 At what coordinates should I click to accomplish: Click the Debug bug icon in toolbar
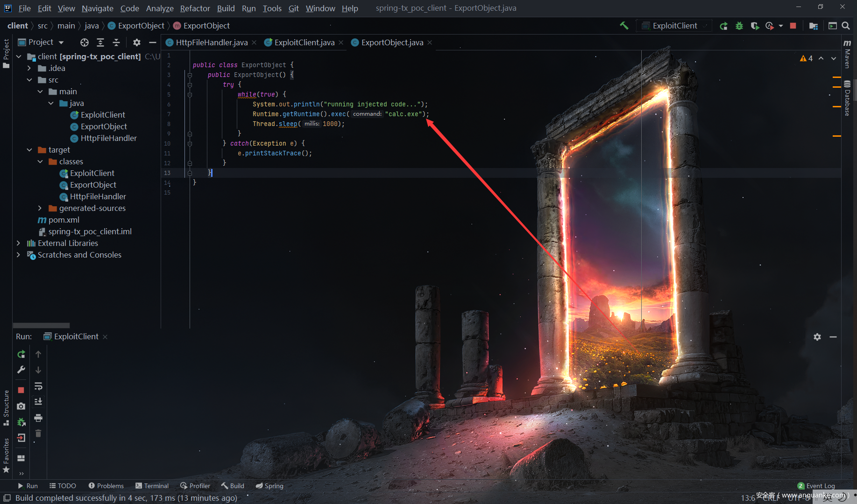click(739, 26)
